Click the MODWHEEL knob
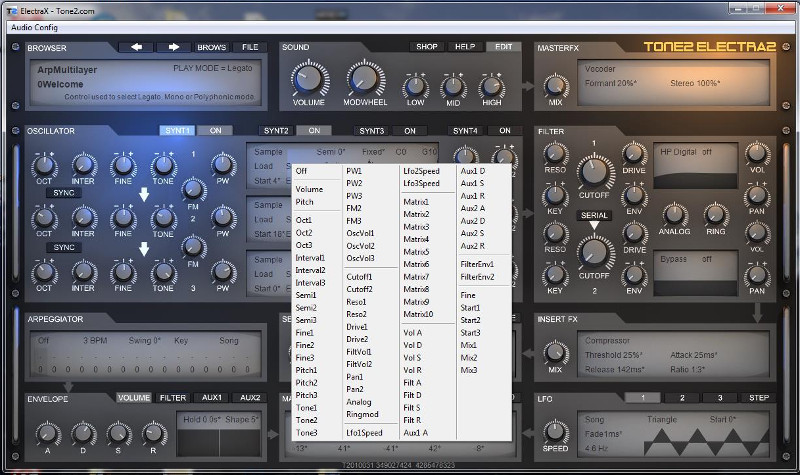This screenshot has width=800, height=475. pos(365,79)
